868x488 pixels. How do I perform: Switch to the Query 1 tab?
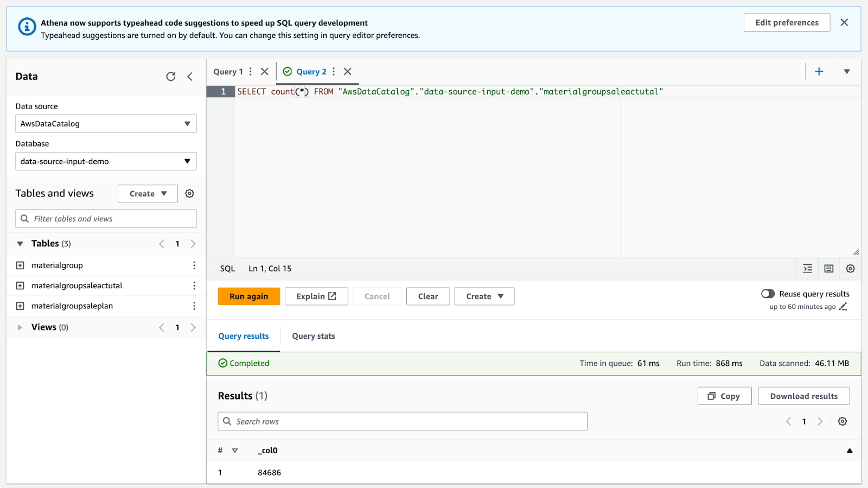(228, 72)
